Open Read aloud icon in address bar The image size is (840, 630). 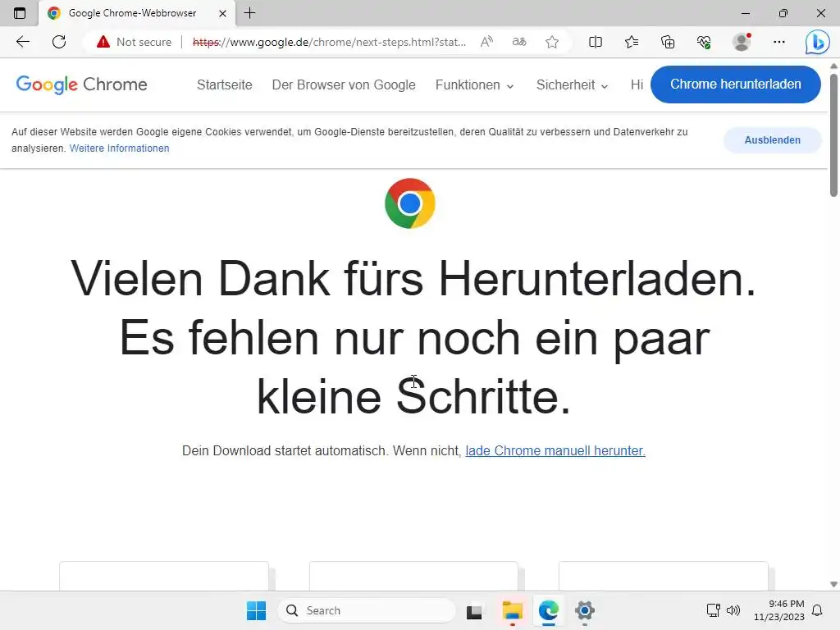click(x=486, y=42)
